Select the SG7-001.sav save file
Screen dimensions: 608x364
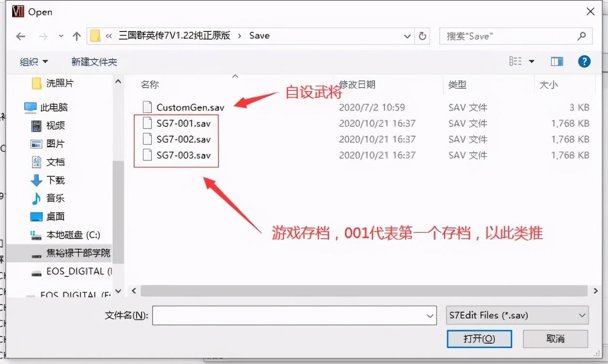point(183,123)
